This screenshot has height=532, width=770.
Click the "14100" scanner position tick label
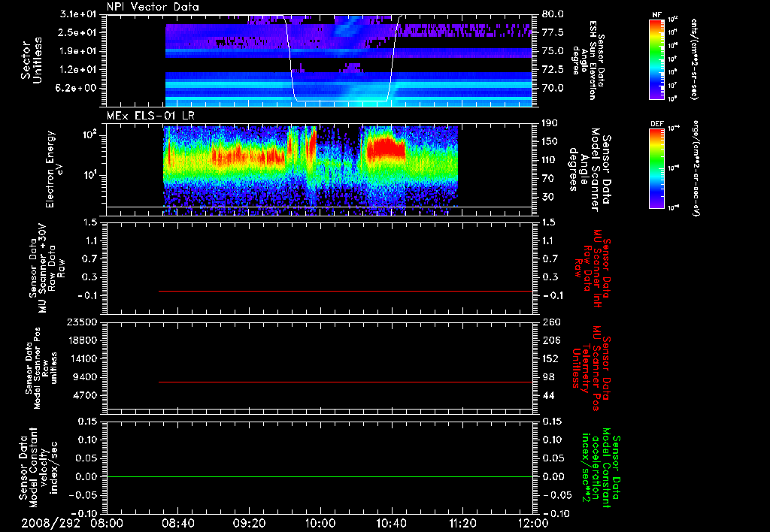pyautogui.click(x=82, y=358)
